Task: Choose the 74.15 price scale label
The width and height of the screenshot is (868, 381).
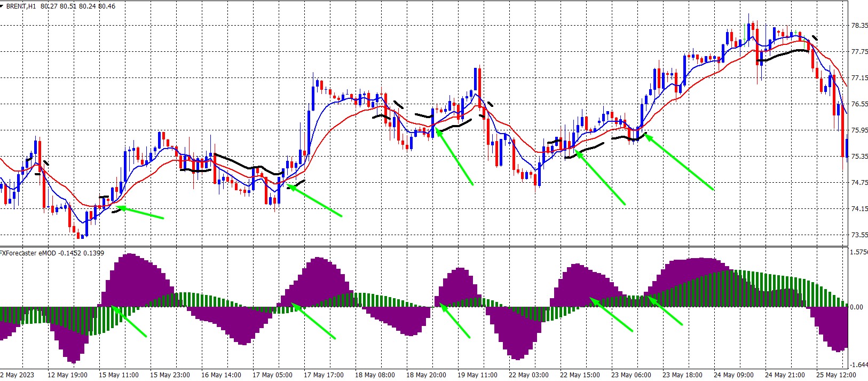Action: (x=859, y=209)
